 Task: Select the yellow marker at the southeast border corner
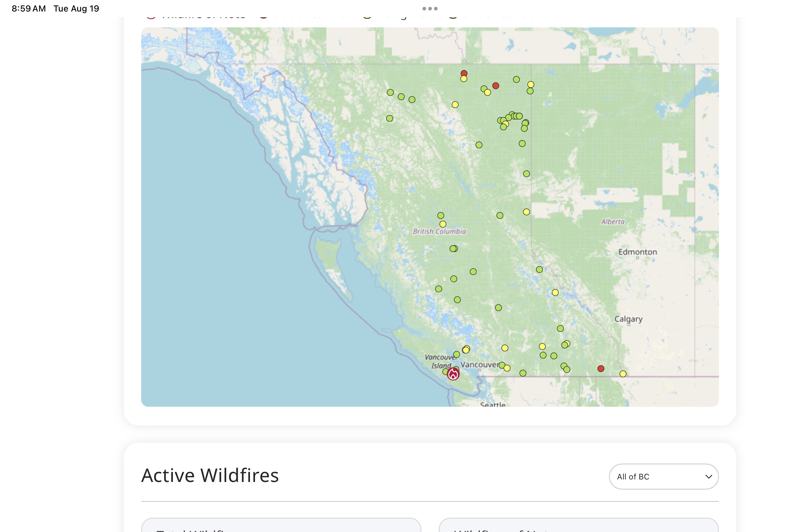pyautogui.click(x=623, y=374)
